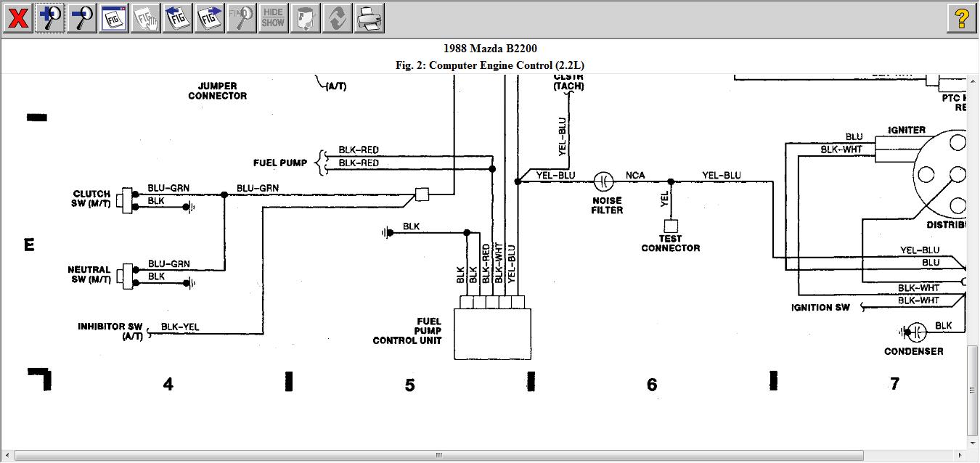
Task: Print the wiring diagram
Action: tap(369, 18)
